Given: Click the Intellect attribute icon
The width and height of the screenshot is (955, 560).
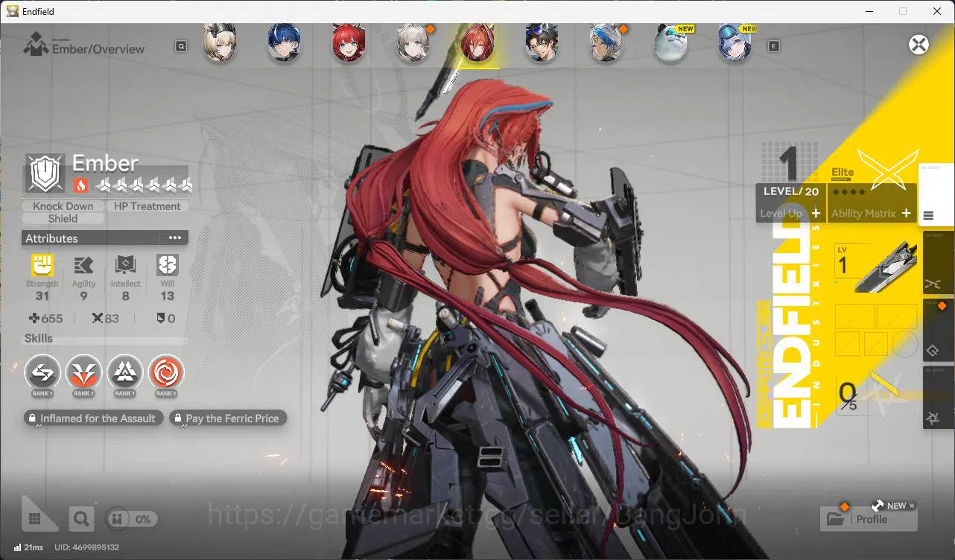Looking at the screenshot, I should [x=125, y=265].
